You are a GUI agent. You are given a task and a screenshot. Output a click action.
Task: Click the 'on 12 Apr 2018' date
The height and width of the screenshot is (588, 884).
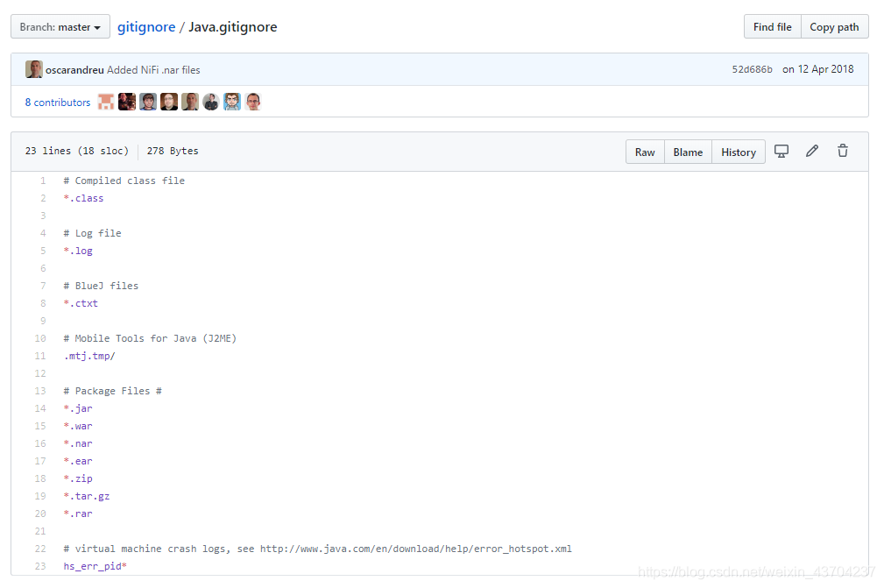click(818, 69)
